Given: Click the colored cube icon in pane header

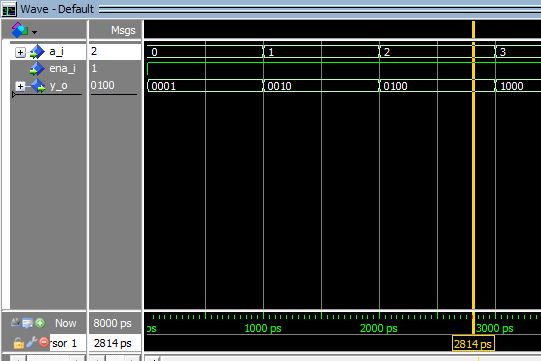Looking at the screenshot, I should pos(20,30).
